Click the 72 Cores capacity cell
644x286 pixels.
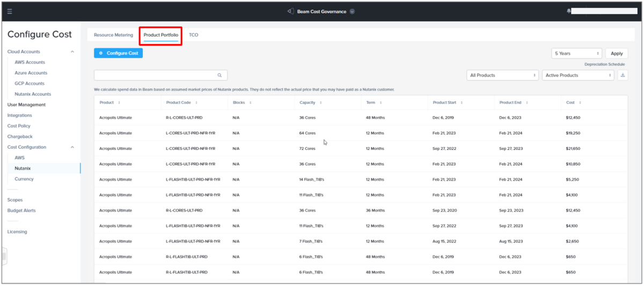point(308,148)
